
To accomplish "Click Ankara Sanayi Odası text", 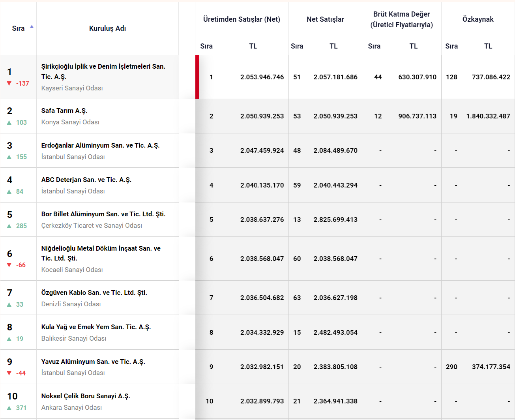I will tap(71, 407).
